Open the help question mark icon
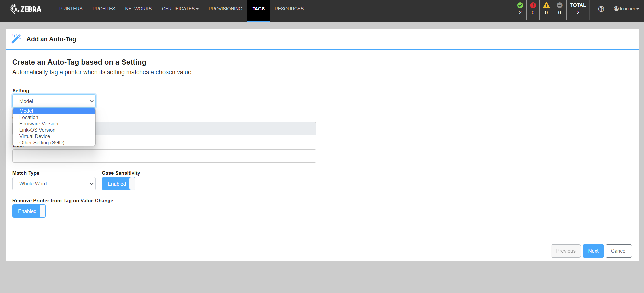This screenshot has width=644, height=293. pyautogui.click(x=601, y=9)
